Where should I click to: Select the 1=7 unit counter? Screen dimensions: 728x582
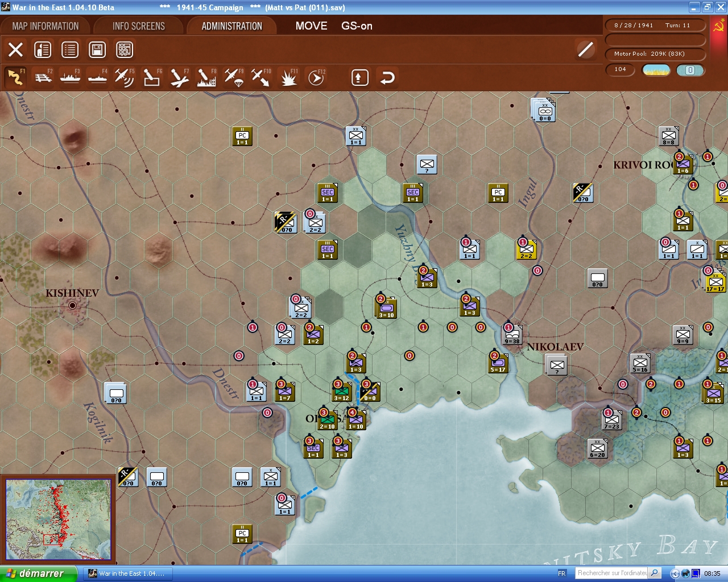285,391
